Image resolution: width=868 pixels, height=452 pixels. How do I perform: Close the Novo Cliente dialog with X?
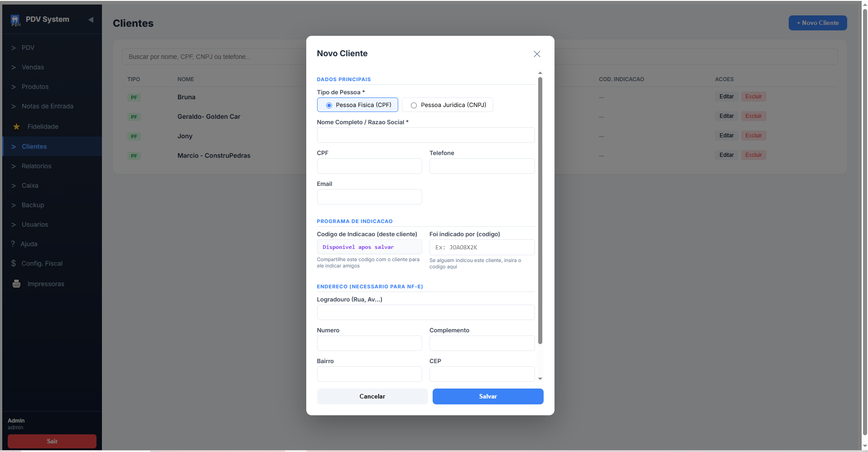tap(537, 54)
